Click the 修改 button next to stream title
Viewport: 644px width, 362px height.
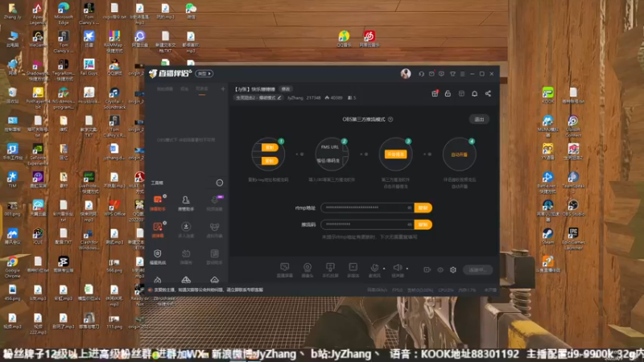pyautogui.click(x=286, y=89)
